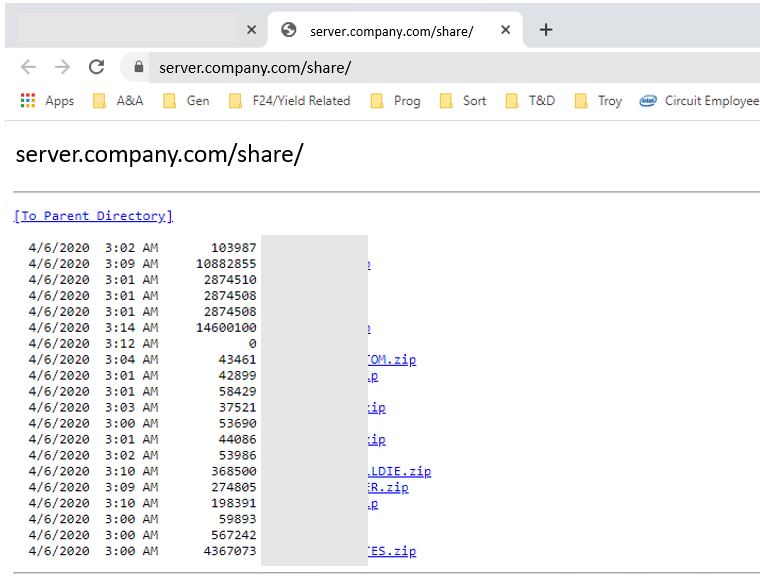Click the file size 59893

pos(238,519)
